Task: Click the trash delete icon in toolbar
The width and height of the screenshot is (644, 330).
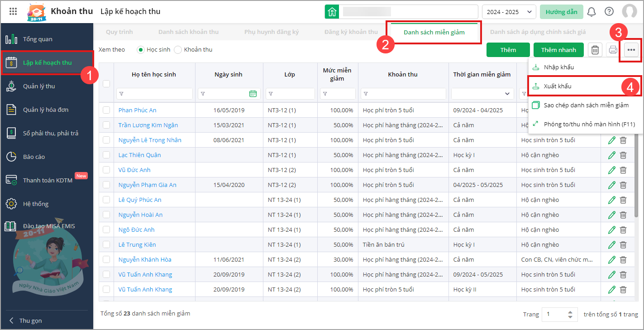Action: (595, 50)
